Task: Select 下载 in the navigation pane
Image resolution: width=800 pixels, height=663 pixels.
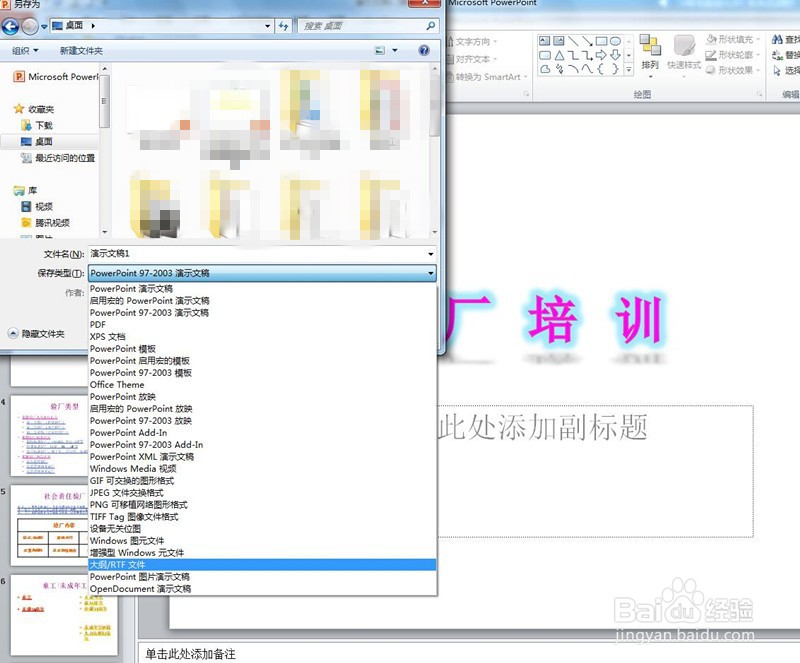Action: click(37, 125)
